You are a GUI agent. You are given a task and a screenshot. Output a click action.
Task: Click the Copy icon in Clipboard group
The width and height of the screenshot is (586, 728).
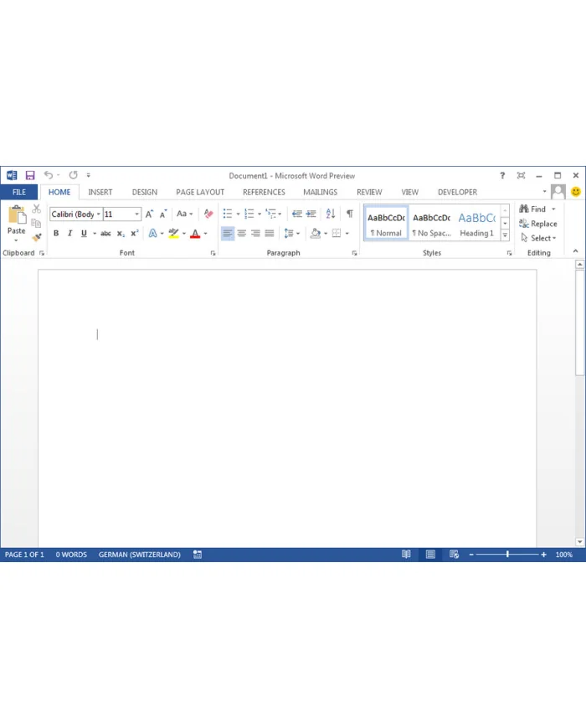point(36,224)
